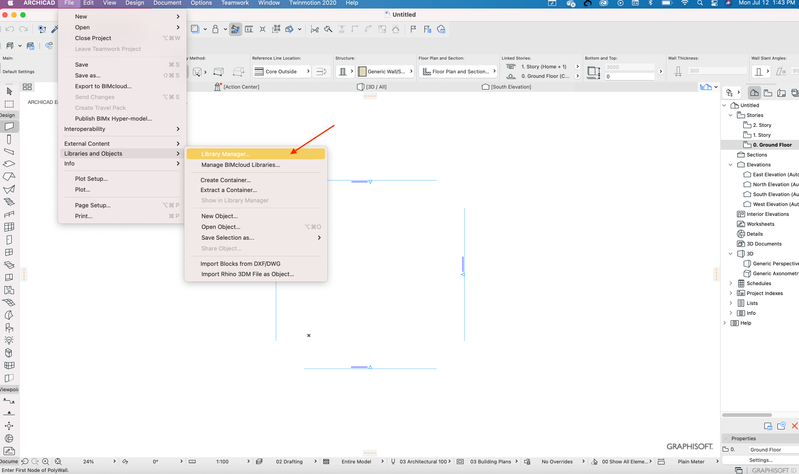Image resolution: width=799 pixels, height=474 pixels.
Task: Open the Teamwork menu in menu bar
Action: pos(235,3)
